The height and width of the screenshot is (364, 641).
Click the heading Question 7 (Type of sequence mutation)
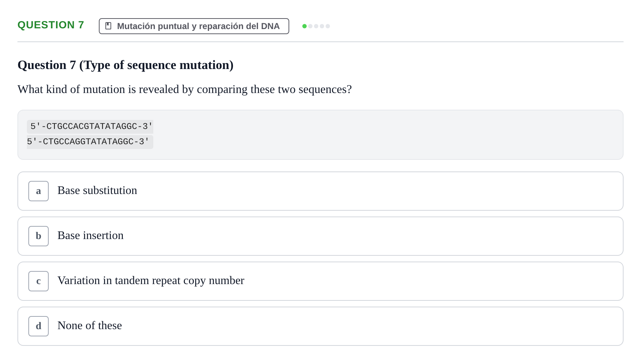coord(125,65)
